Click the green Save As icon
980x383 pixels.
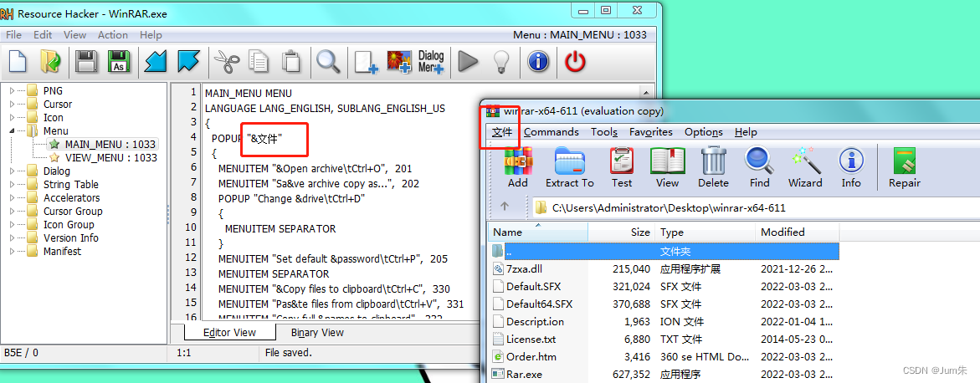click(x=118, y=62)
